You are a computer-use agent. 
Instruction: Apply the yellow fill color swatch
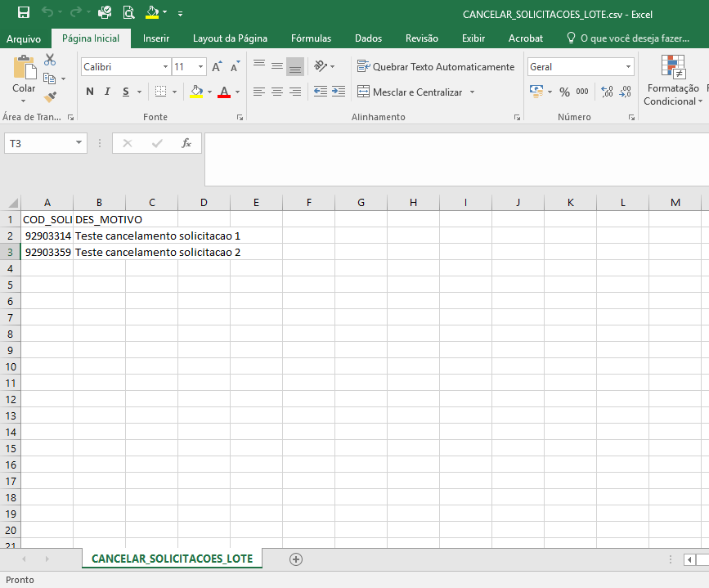195,92
